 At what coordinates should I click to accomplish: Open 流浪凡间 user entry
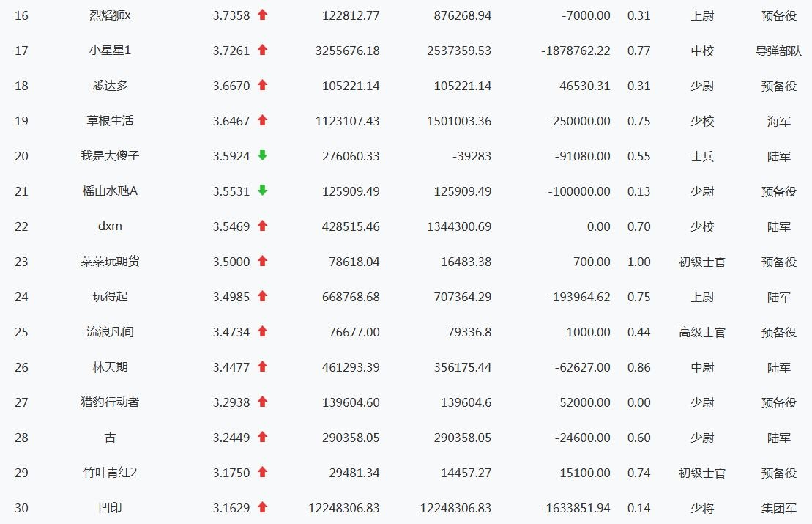110,332
